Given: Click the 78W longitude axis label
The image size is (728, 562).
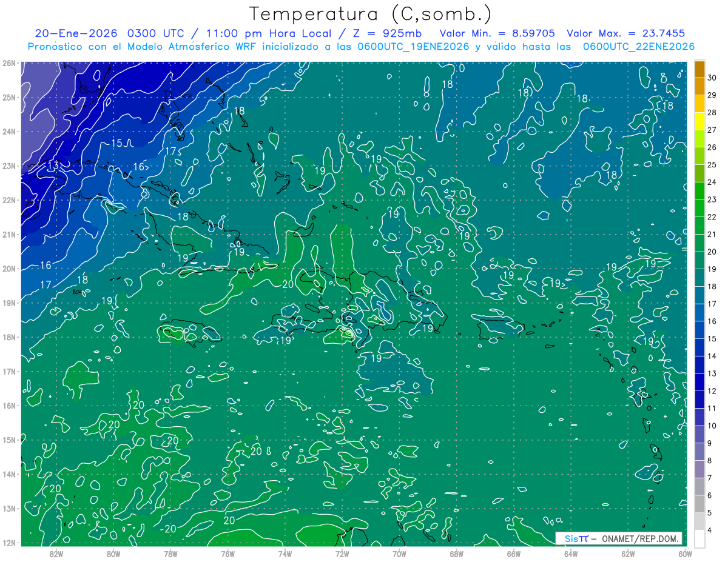Looking at the screenshot, I should [x=170, y=554].
